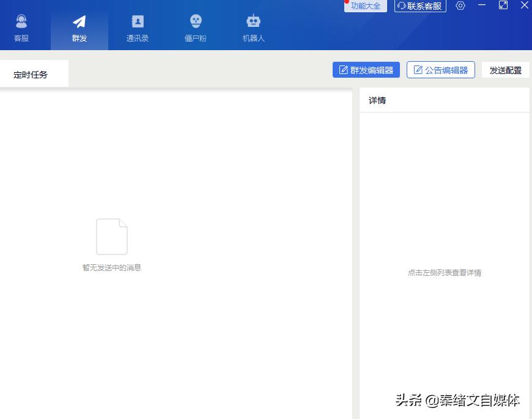The width and height of the screenshot is (532, 419).
Task: Open the 发送配置 send configuration
Action: (x=505, y=69)
